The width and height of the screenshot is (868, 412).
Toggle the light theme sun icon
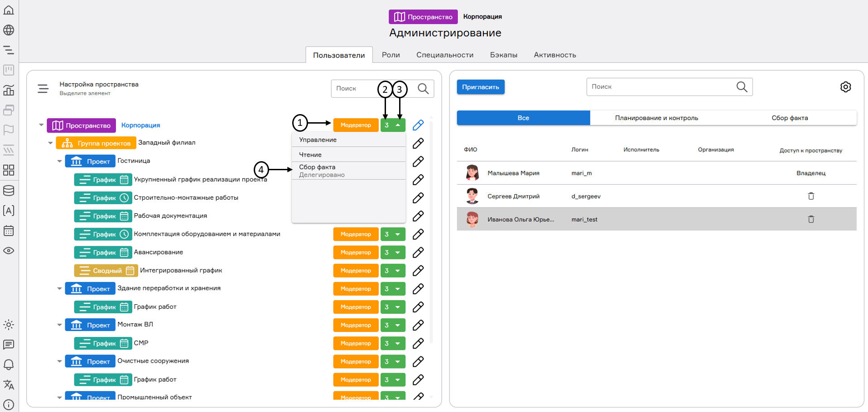pos(9,325)
